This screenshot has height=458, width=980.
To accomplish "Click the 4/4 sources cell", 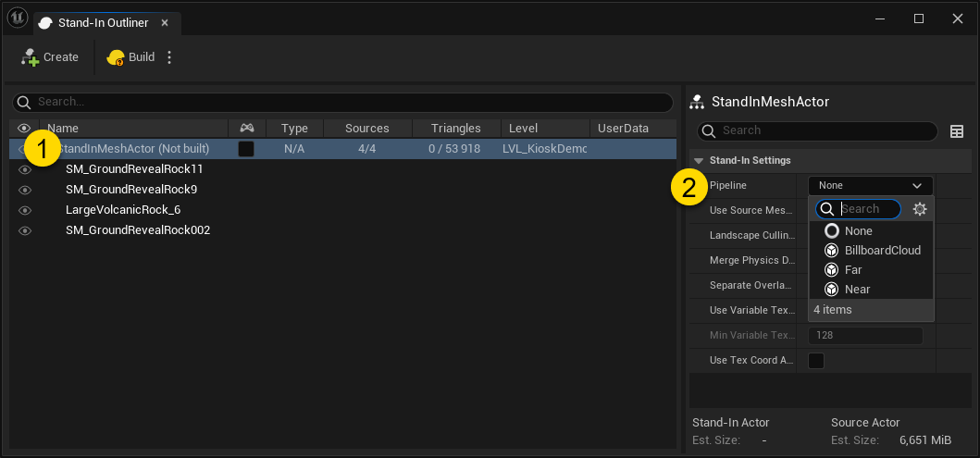I will [x=366, y=149].
